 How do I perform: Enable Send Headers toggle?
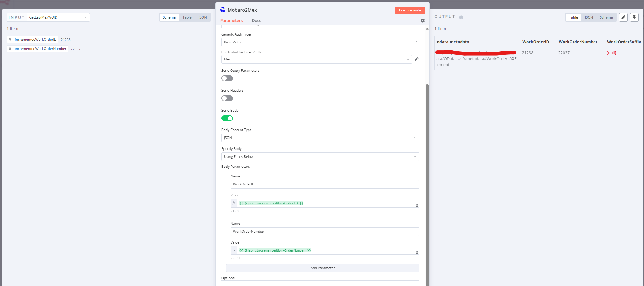[x=227, y=98]
